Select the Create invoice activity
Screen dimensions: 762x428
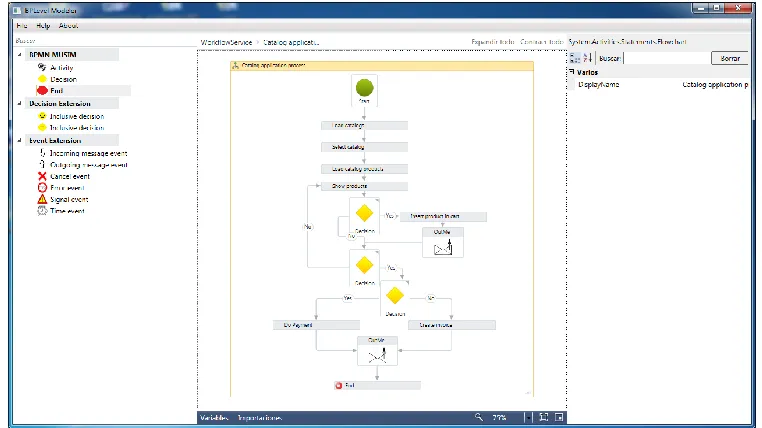tap(452, 325)
